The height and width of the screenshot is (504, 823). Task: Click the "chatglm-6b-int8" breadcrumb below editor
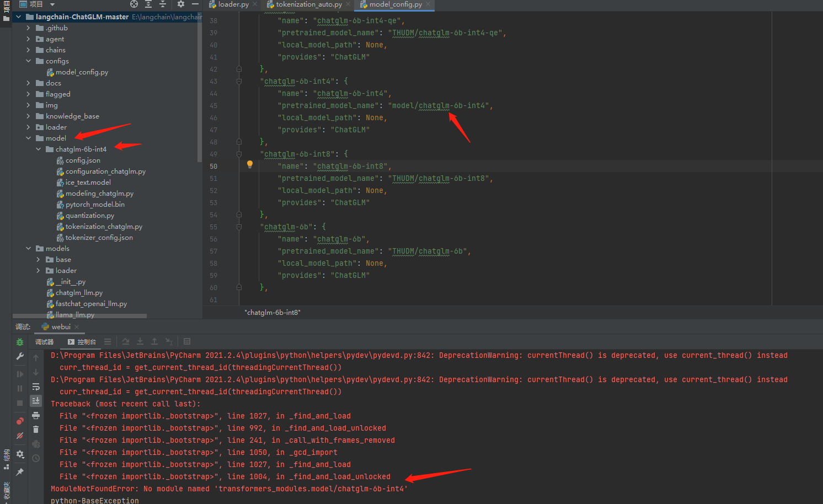[272, 313]
